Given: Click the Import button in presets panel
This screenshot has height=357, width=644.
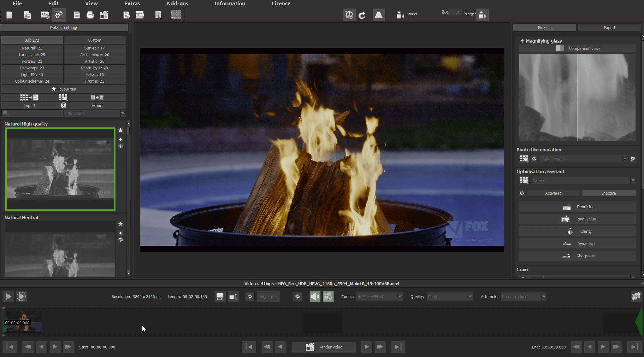Looking at the screenshot, I should coord(29,105).
